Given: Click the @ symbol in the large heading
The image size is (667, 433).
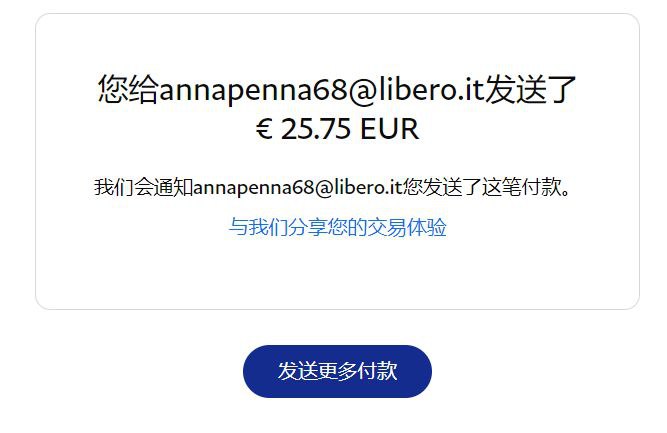Looking at the screenshot, I should click(x=363, y=91).
